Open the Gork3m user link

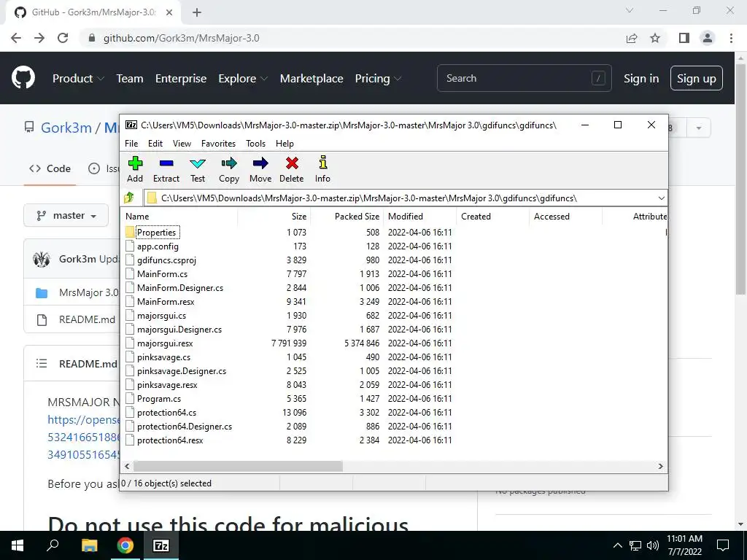(66, 128)
